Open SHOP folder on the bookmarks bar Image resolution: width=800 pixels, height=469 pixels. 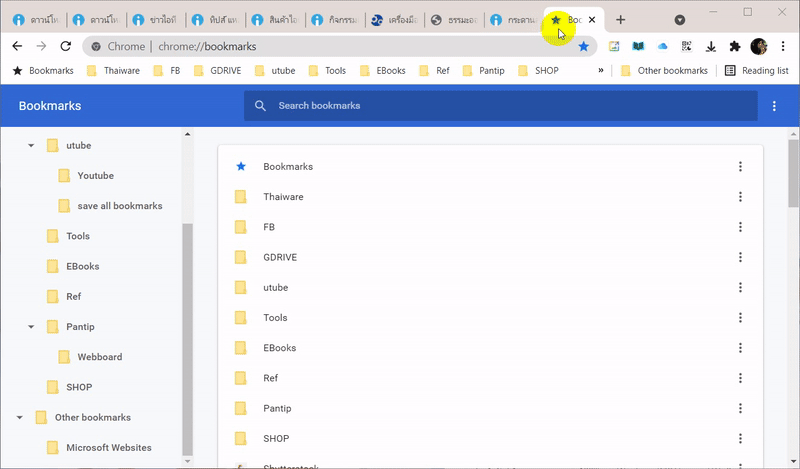coord(539,70)
